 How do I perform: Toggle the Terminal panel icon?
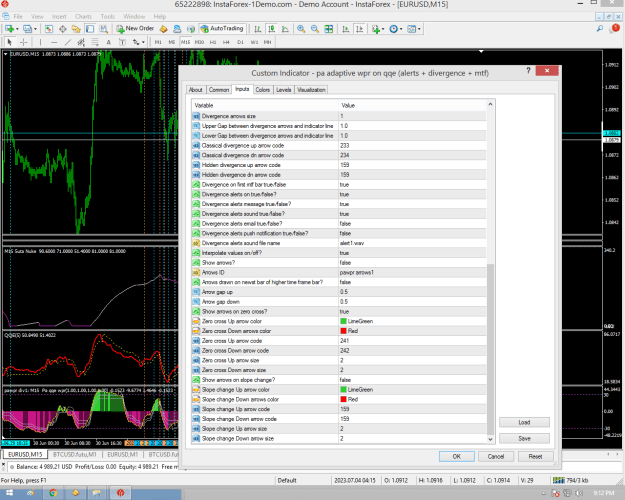tap(90, 29)
